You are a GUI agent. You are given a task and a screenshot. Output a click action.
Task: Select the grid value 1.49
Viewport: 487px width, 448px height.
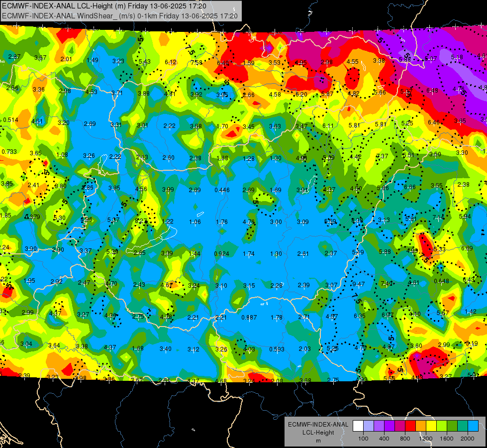pos(93,60)
